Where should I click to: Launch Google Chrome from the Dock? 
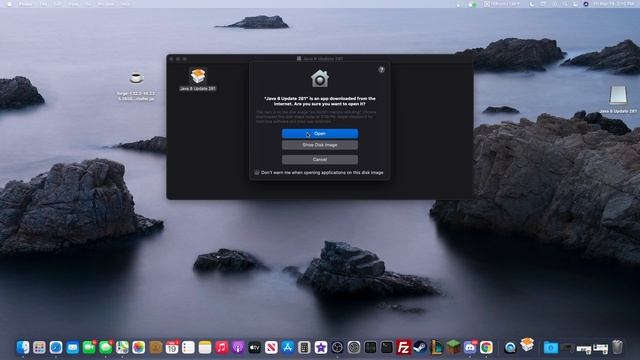pyautogui.click(x=486, y=347)
